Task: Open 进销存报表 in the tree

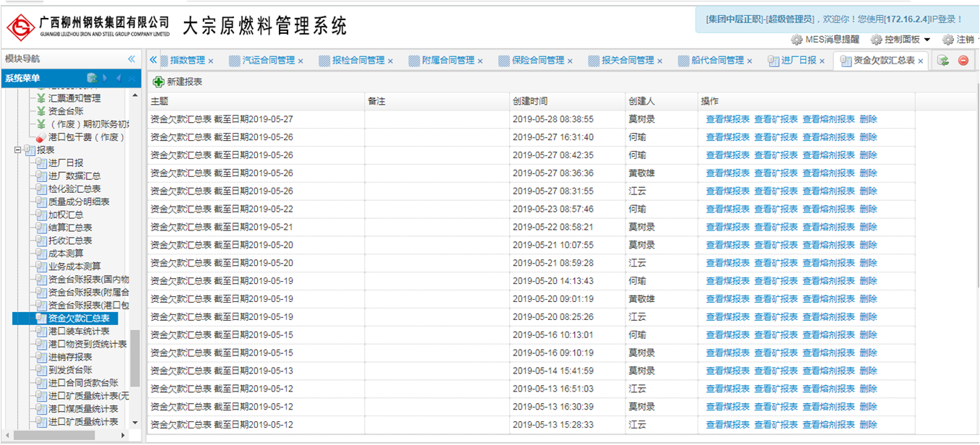Action: [70, 357]
